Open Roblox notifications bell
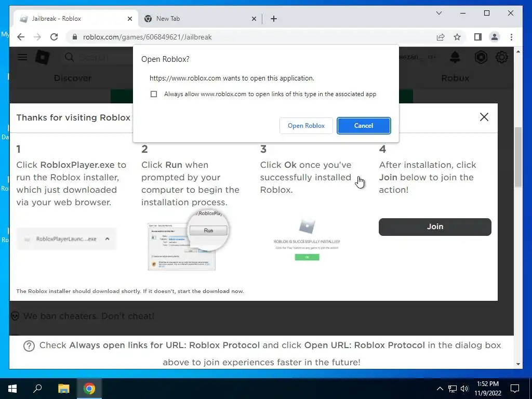The image size is (532, 399). tap(455, 57)
